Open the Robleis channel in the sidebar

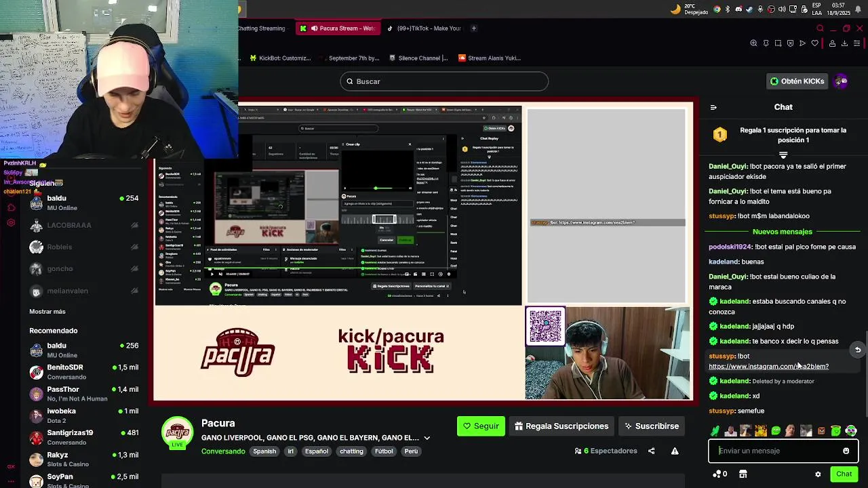[x=84, y=247]
